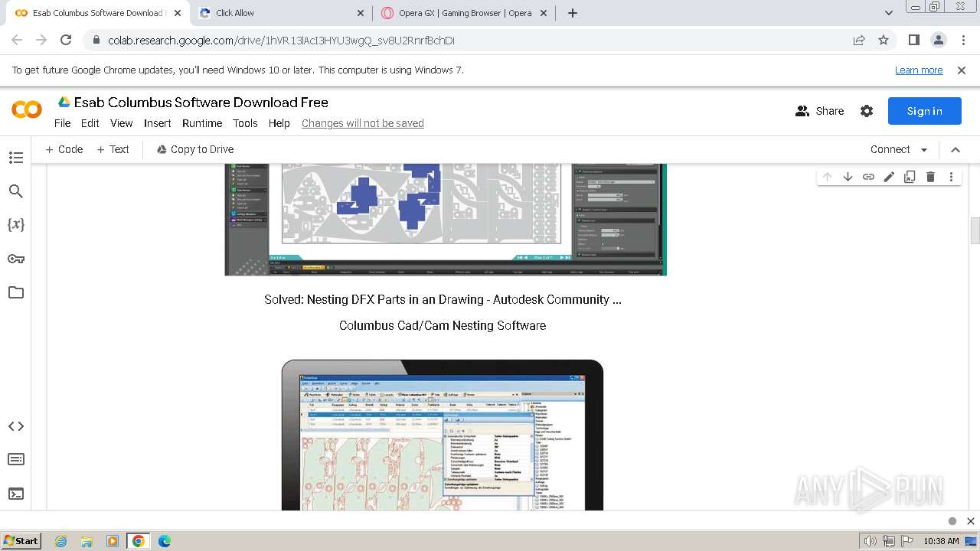
Task: Edit cell with pencil icon
Action: (x=889, y=177)
